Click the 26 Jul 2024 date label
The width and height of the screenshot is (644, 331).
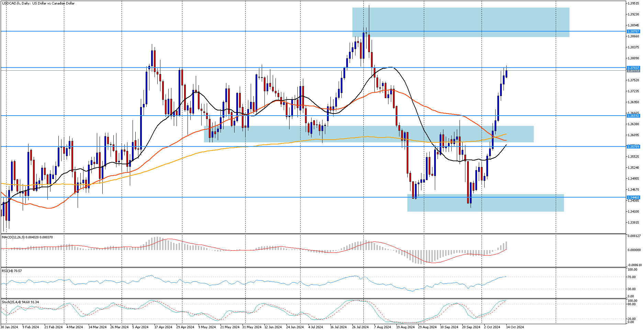(x=360, y=327)
